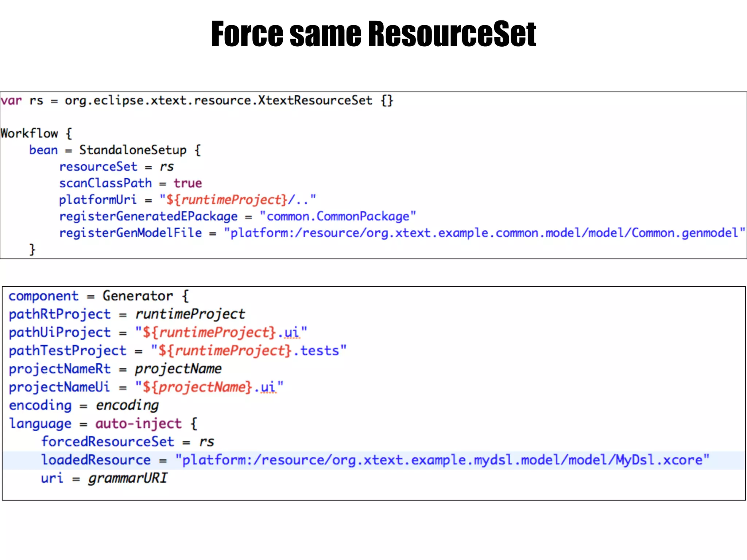Click 'registerGenModelFile' property name

pos(130,233)
